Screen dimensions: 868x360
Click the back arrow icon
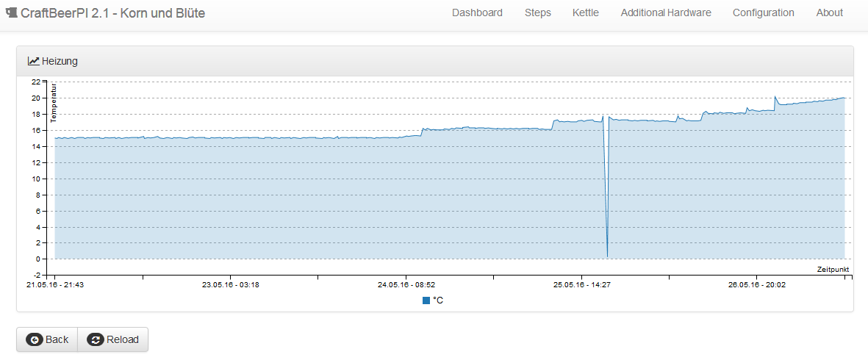pos(35,339)
